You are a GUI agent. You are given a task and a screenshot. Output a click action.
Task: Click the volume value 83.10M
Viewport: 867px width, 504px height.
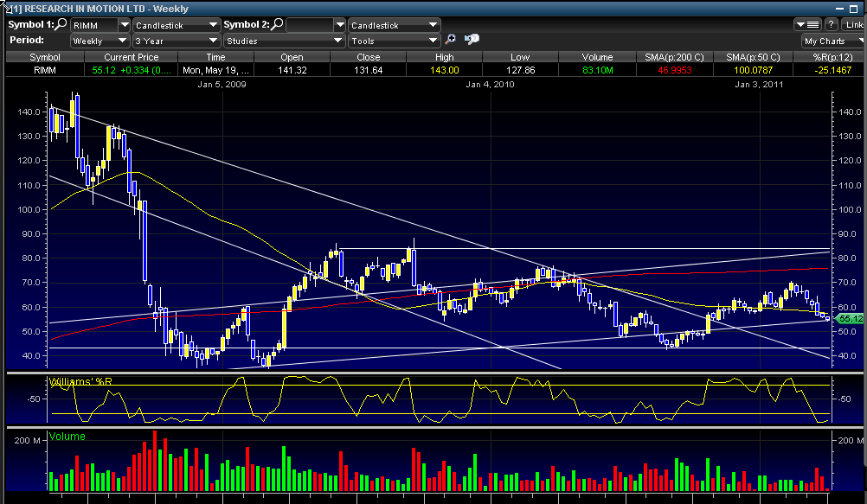pyautogui.click(x=597, y=70)
